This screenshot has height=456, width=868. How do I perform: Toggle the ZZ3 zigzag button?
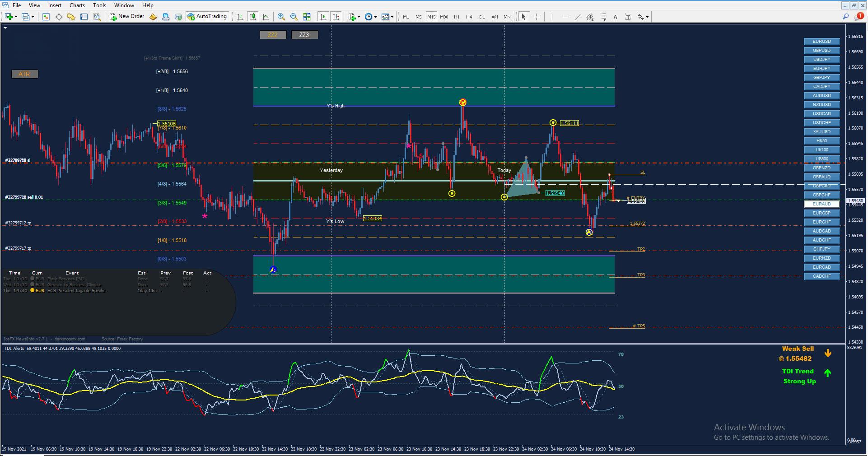tap(304, 35)
